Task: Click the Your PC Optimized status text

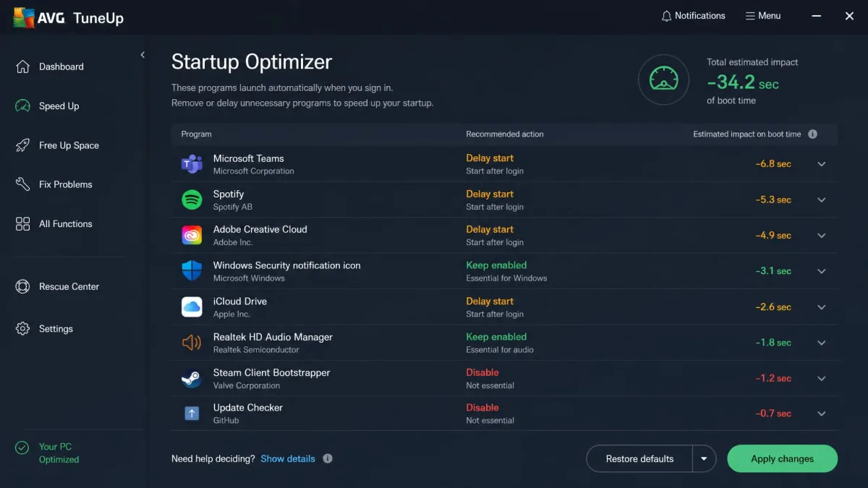Action: [59, 453]
